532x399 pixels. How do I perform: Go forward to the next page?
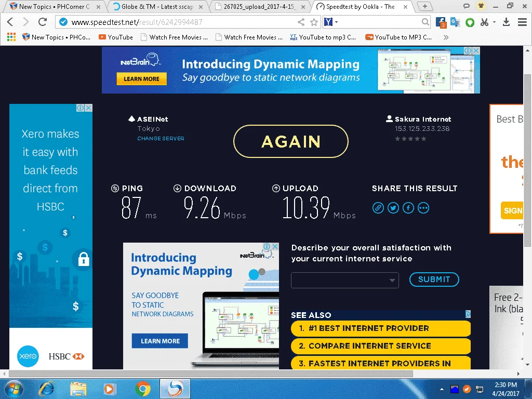26,22
